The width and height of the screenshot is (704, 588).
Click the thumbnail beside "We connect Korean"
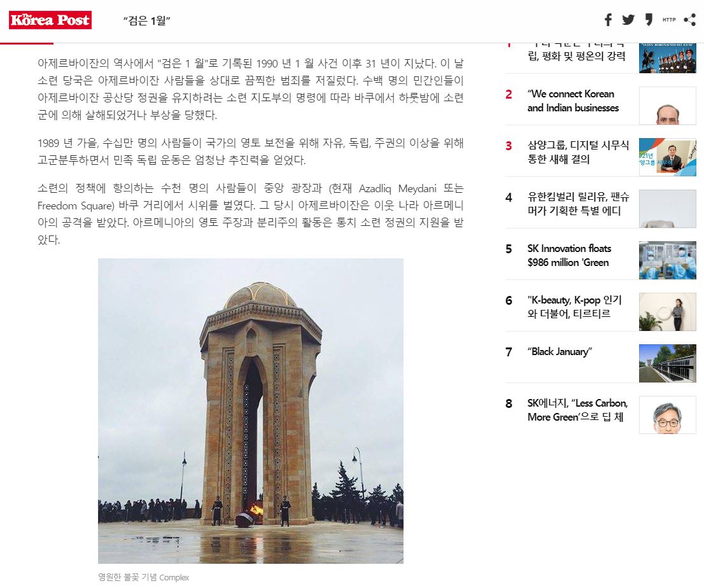[668, 106]
